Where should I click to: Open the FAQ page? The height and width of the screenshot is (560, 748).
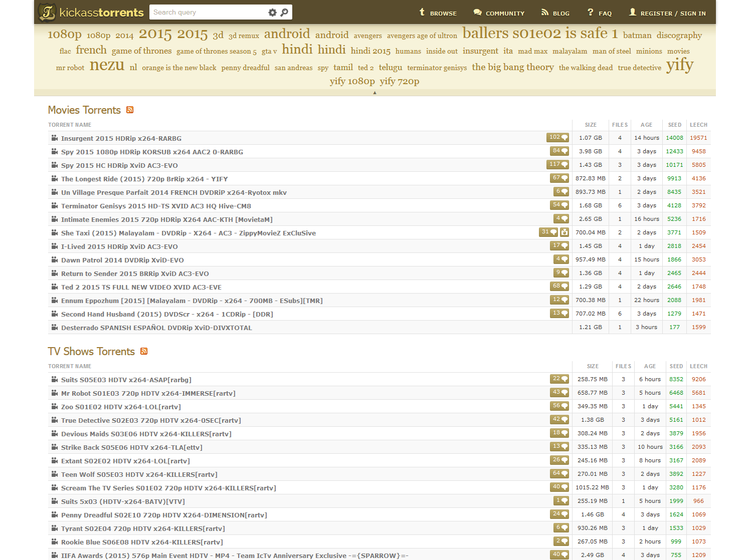599,13
